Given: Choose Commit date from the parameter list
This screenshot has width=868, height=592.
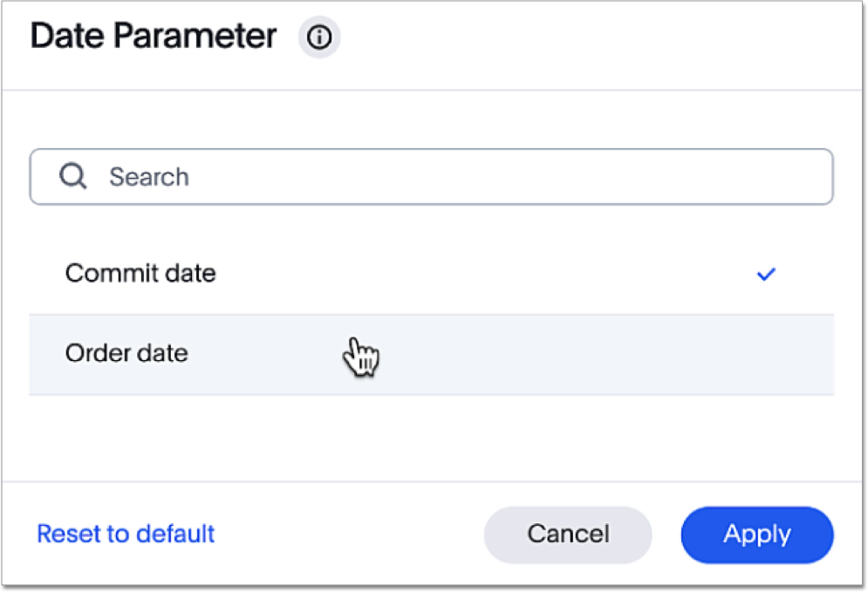Looking at the screenshot, I should 140,274.
